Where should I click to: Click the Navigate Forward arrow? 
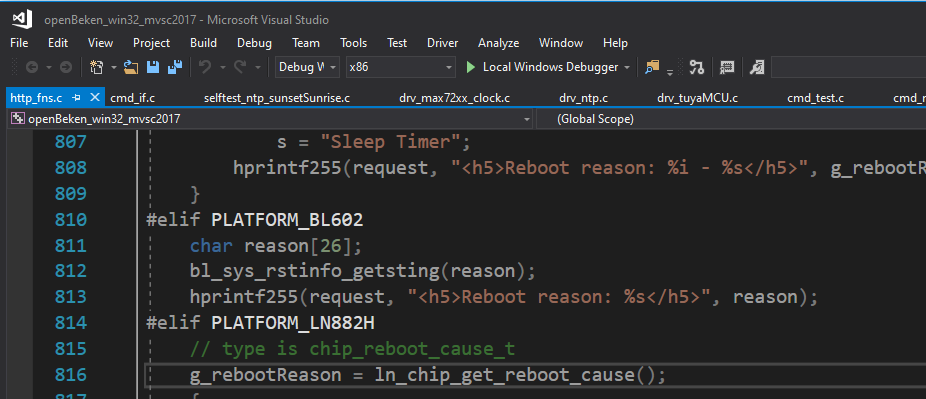pyautogui.click(x=66, y=67)
